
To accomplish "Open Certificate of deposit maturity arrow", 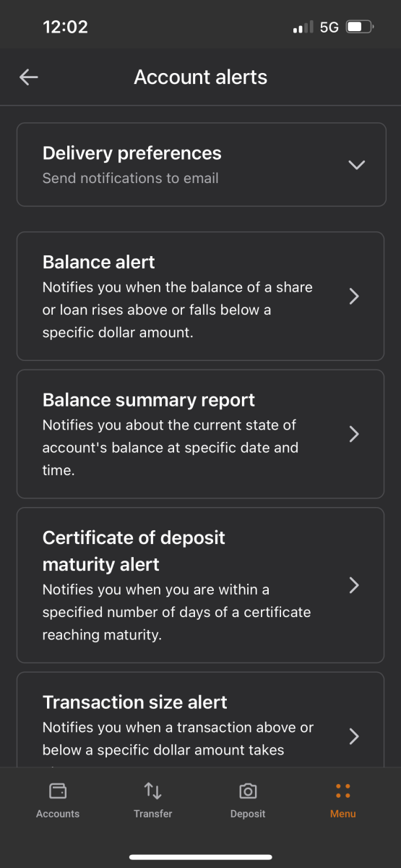I will coord(354,585).
